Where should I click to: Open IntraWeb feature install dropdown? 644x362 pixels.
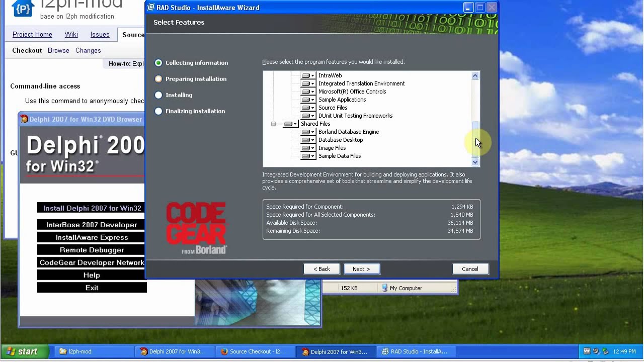(x=308, y=75)
